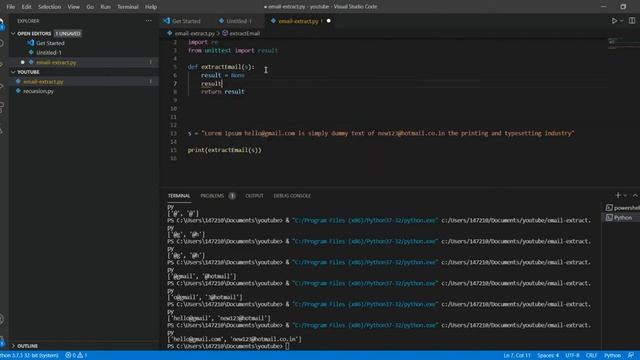This screenshot has height=360, width=640.
Task: Click VS Code icon beside Get Started row
Action: (31, 43)
